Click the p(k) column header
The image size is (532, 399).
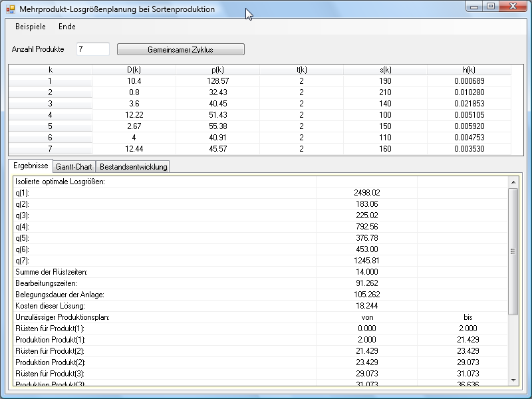217,70
